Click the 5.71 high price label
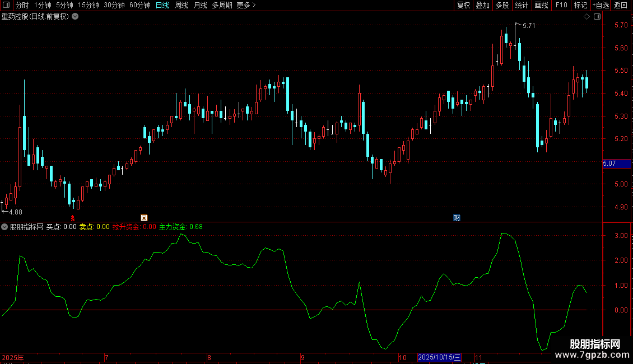 529,25
